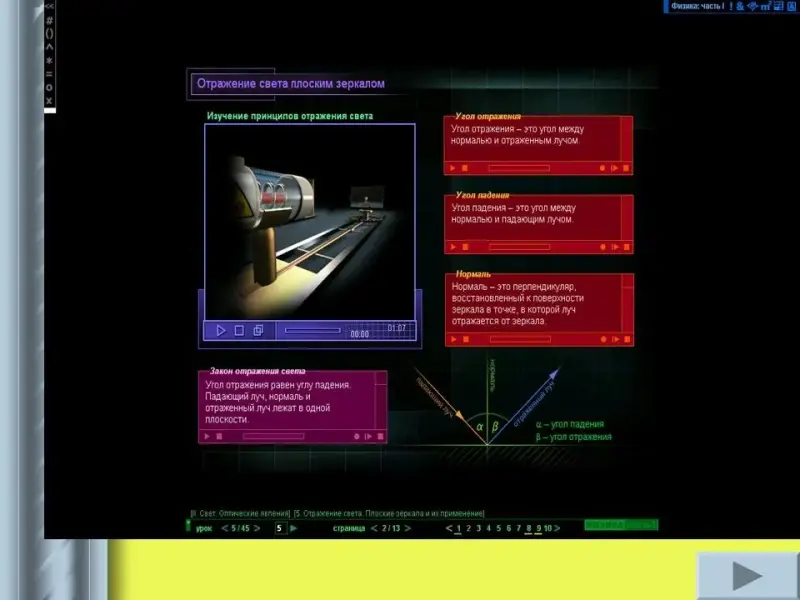Image resolution: width=800 pixels, height=600 pixels.
Task: Go to the previous page arrow
Action: click(374, 528)
